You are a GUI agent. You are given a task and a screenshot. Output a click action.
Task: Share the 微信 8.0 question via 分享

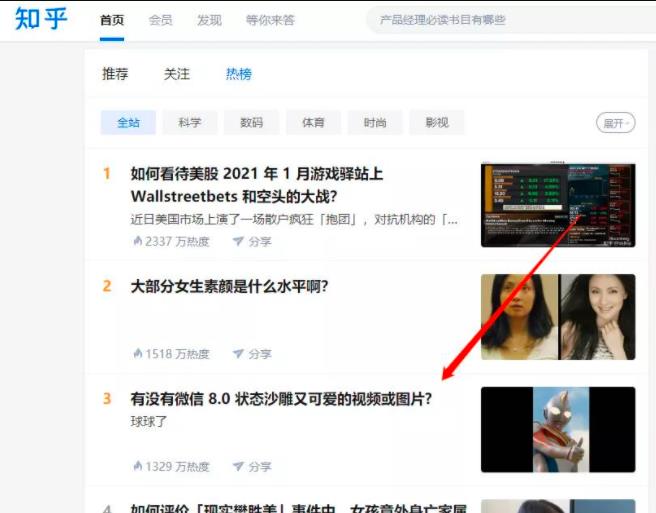coord(252,467)
